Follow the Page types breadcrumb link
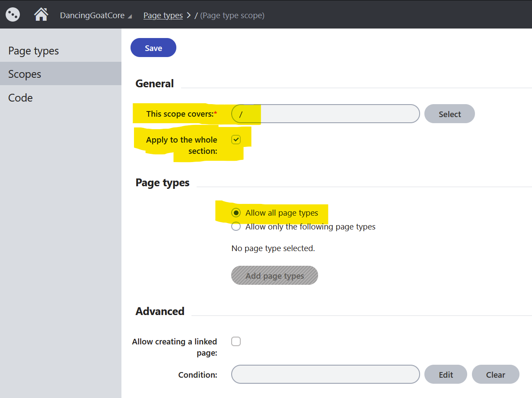 [x=163, y=16]
